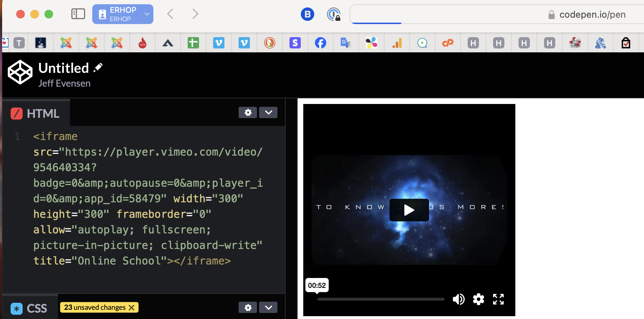The image size is (644, 319).
Task: Go forward to the next page
Action: (x=195, y=14)
